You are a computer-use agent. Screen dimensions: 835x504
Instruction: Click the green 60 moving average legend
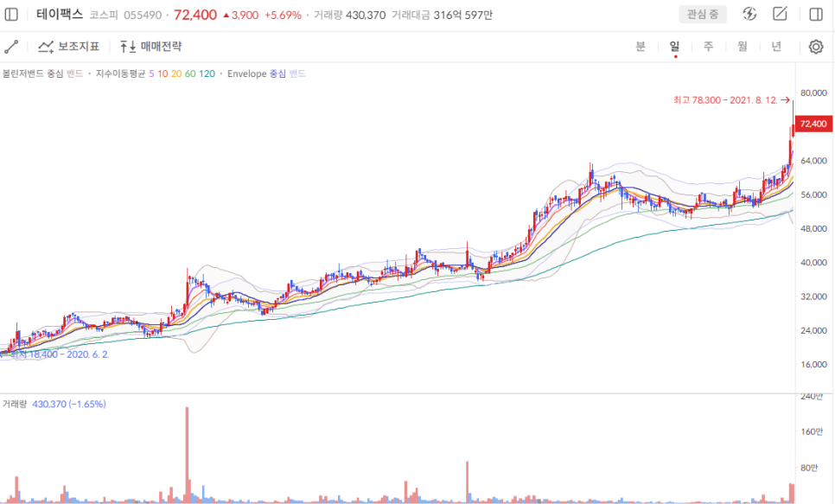tap(190, 73)
